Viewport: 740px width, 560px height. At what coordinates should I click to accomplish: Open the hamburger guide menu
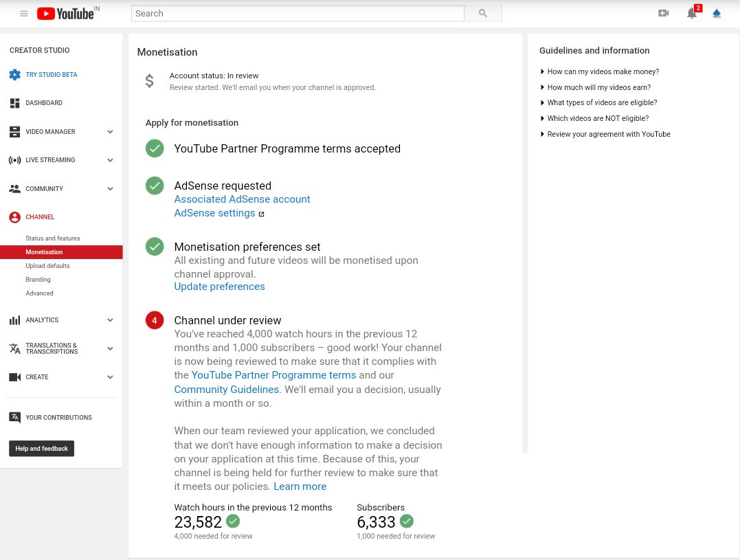[23, 14]
